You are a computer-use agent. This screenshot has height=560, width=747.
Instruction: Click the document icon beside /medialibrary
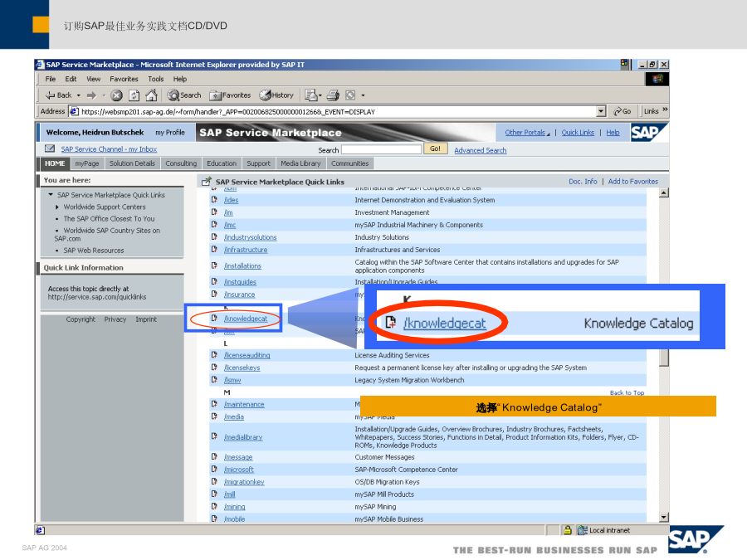pos(214,436)
